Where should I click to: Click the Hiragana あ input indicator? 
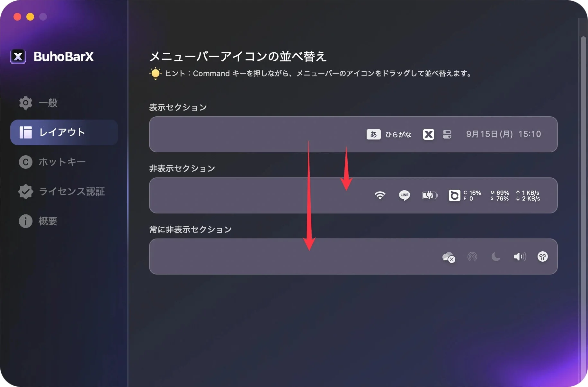(x=374, y=135)
